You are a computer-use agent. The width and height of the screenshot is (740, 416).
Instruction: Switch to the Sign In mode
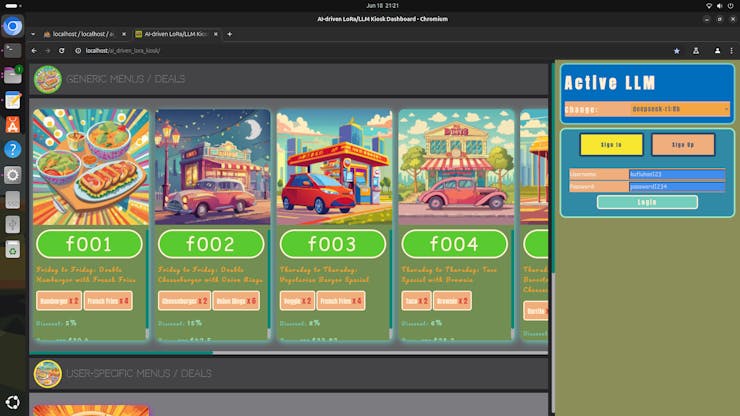coord(611,144)
